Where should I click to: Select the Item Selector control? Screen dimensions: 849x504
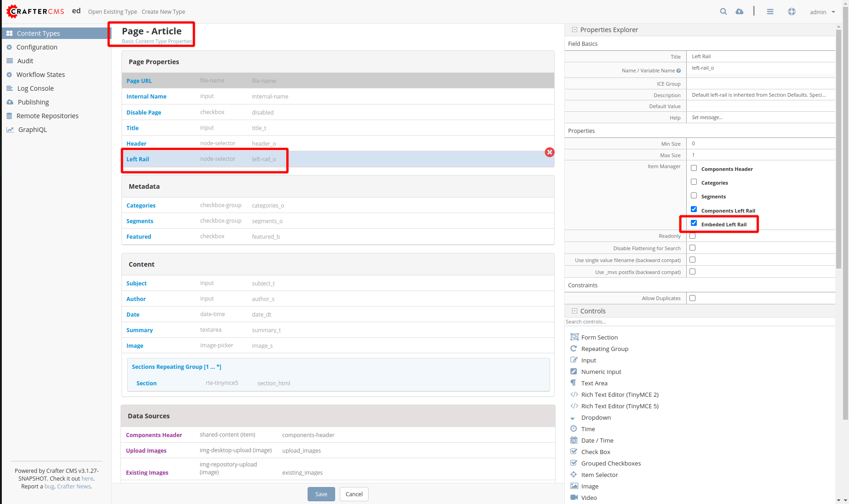598,475
